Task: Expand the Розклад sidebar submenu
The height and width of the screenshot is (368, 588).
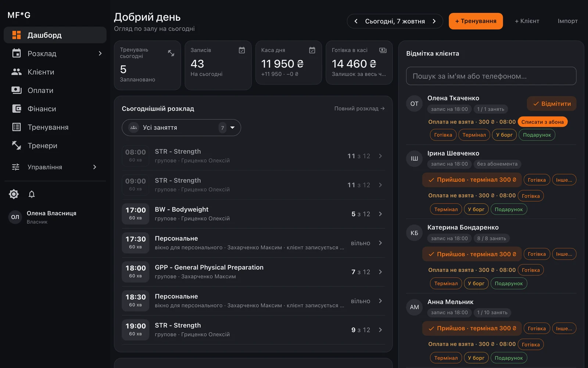Action: 100,54
